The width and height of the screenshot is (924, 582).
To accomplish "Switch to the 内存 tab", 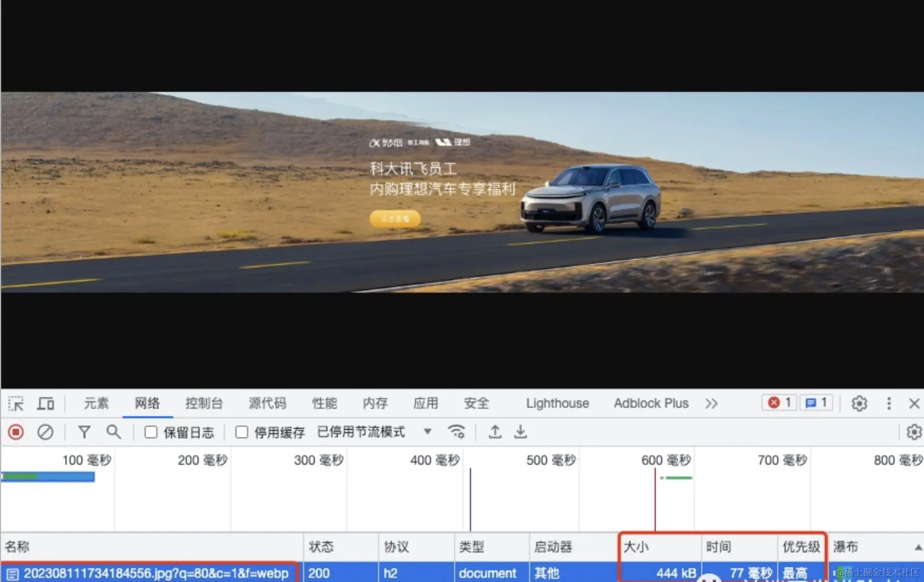I will coord(375,403).
